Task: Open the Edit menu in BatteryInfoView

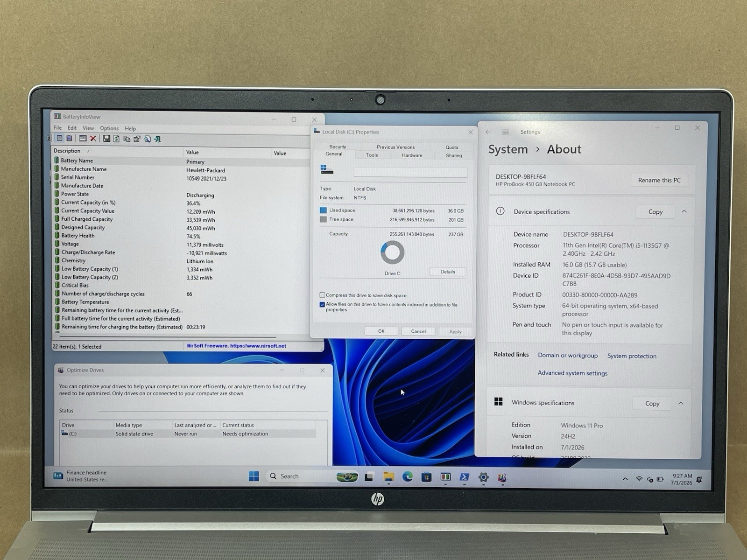Action: 72,128
